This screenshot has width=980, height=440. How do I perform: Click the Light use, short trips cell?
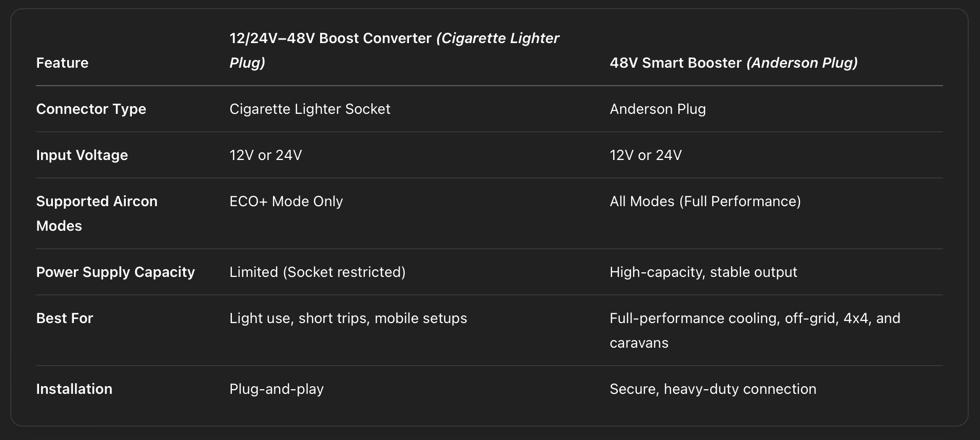coord(348,318)
